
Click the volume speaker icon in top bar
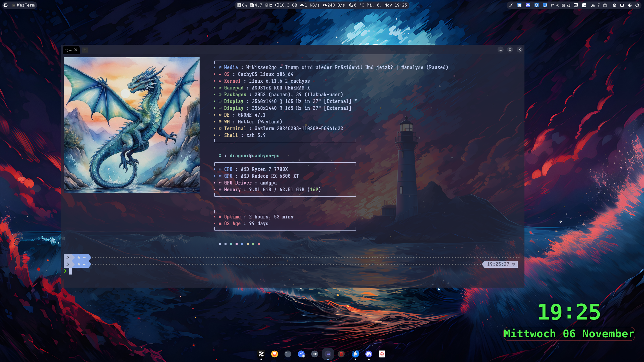[x=629, y=5]
